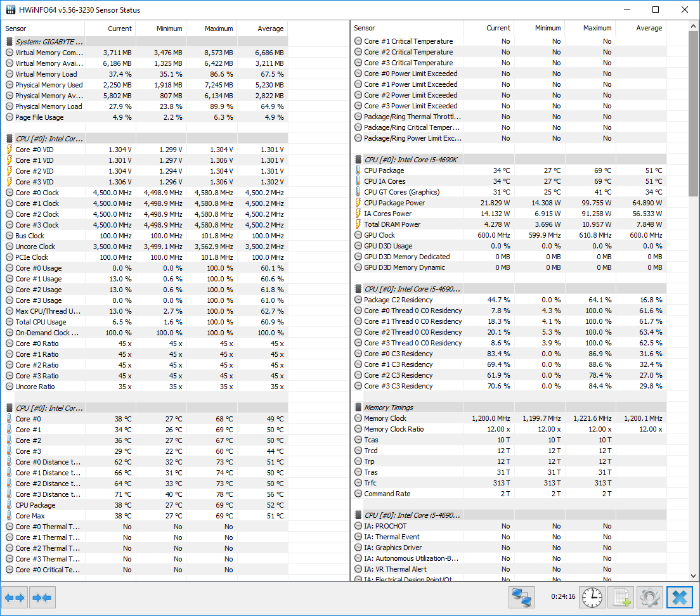Click the right pane scrollbar down arrow
Image resolution: width=700 pixels, height=616 pixels.
[693, 576]
